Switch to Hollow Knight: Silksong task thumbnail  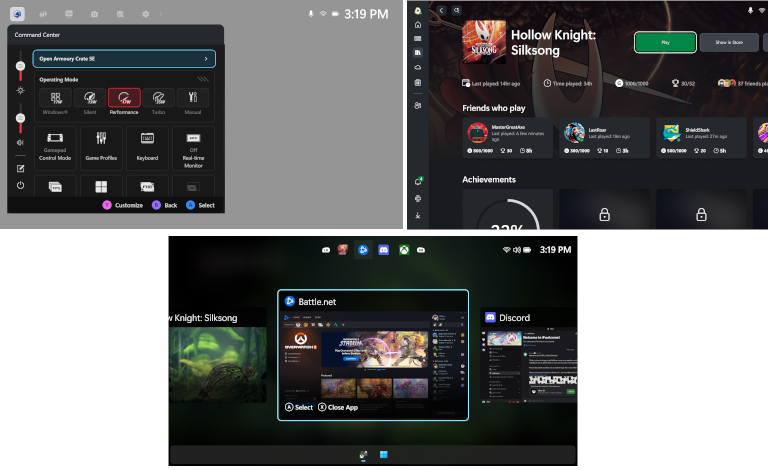click(x=217, y=355)
